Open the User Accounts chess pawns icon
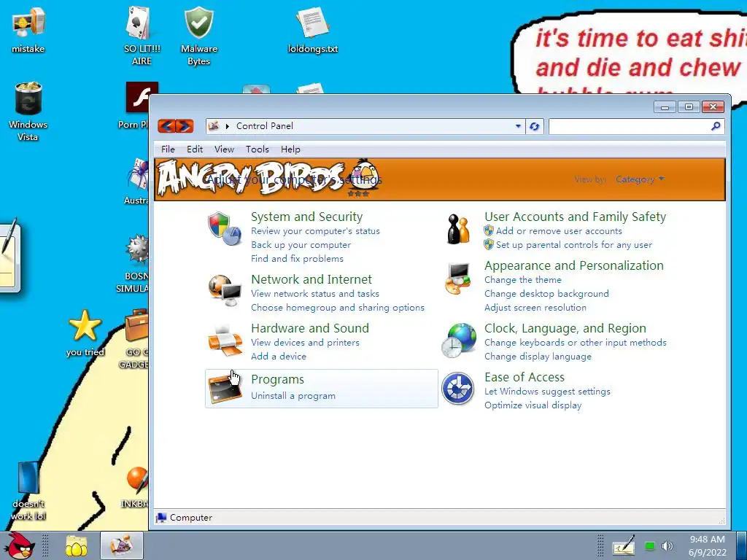Screen dimensions: 747x560 point(458,229)
